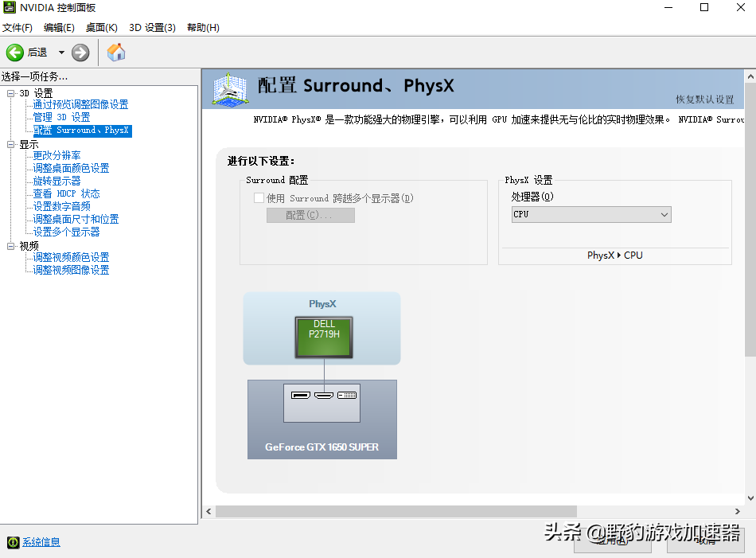Enable the Surround span displays checkbox
Screen dimensions: 756x558
259,197
